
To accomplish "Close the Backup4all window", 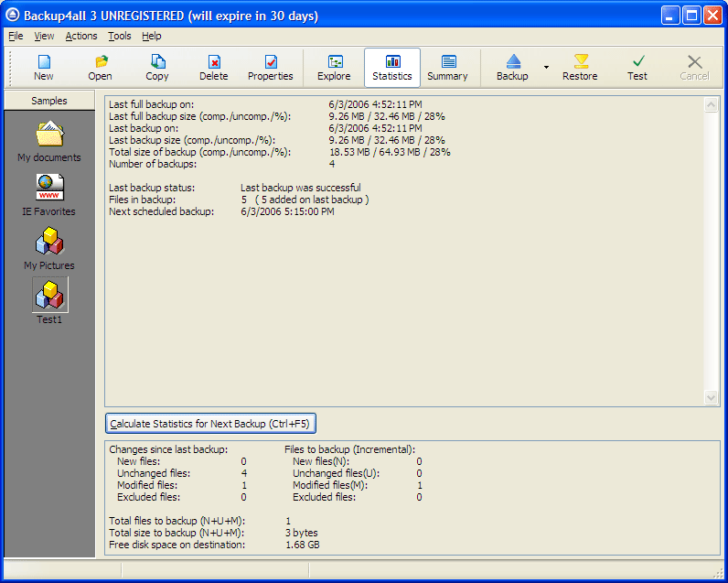I will [x=712, y=16].
